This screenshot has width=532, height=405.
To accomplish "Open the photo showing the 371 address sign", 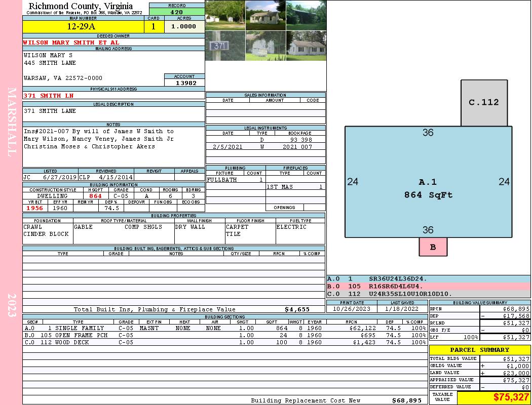I will pos(225,46).
